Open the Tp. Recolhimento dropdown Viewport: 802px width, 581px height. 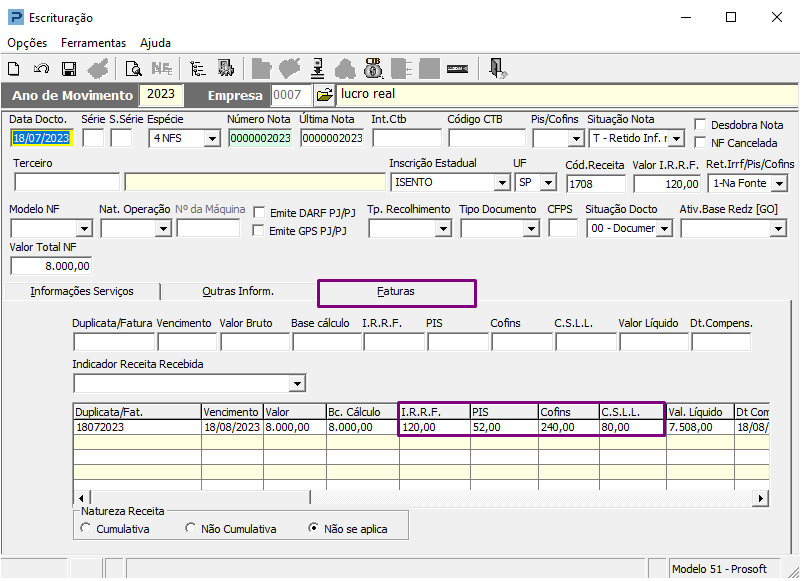[443, 229]
